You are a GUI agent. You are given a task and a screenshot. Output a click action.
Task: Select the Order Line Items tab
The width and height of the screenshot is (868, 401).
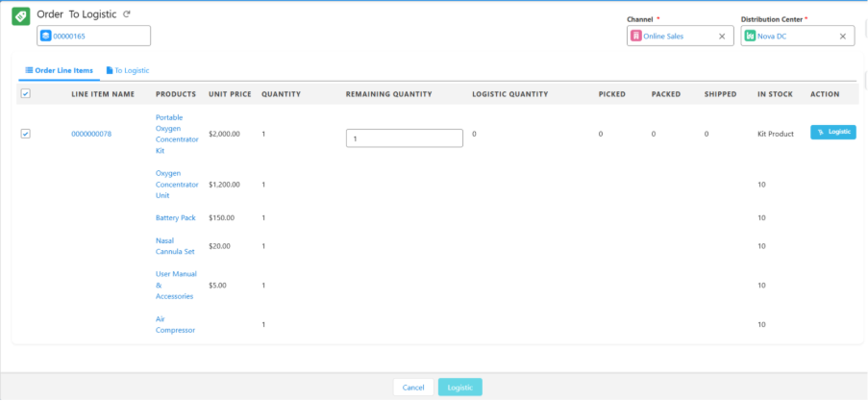coord(63,70)
